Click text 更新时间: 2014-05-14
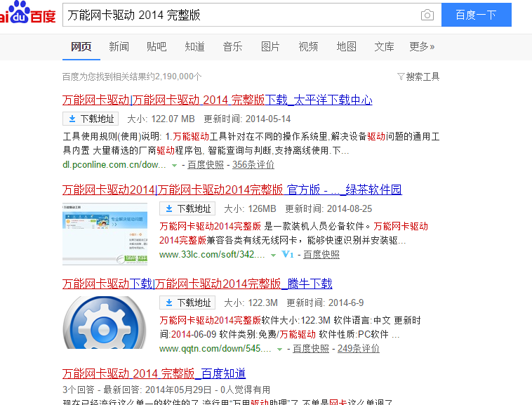This screenshot has height=405, width=532. [247, 119]
